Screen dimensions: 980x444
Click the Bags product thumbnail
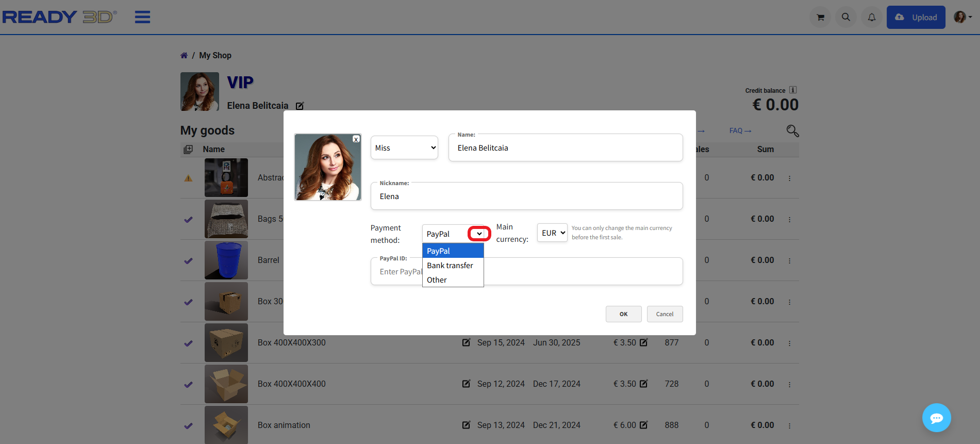point(226,219)
